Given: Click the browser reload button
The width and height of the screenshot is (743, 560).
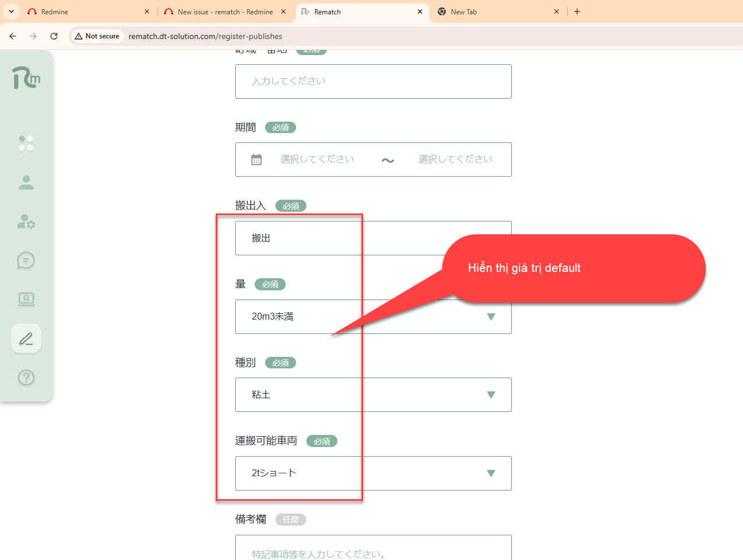Looking at the screenshot, I should (54, 36).
